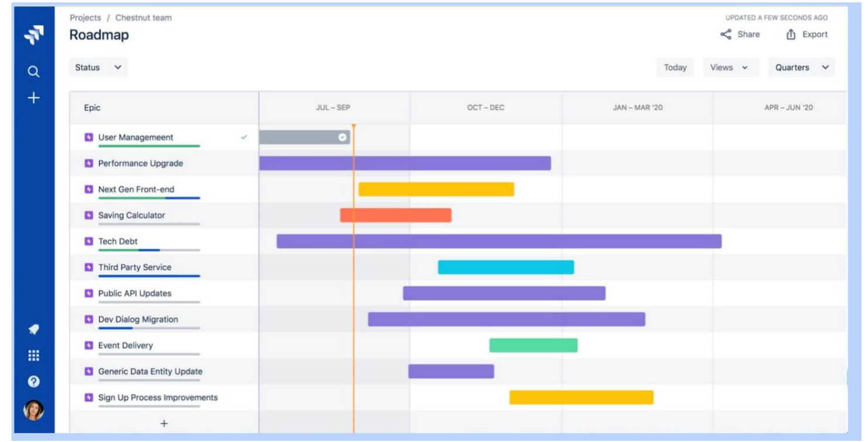Click epic icon beside Tech Debt

(89, 241)
